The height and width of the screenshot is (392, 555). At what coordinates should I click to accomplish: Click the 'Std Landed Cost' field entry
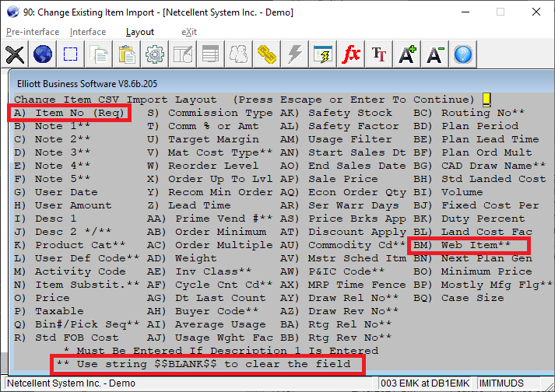click(479, 179)
